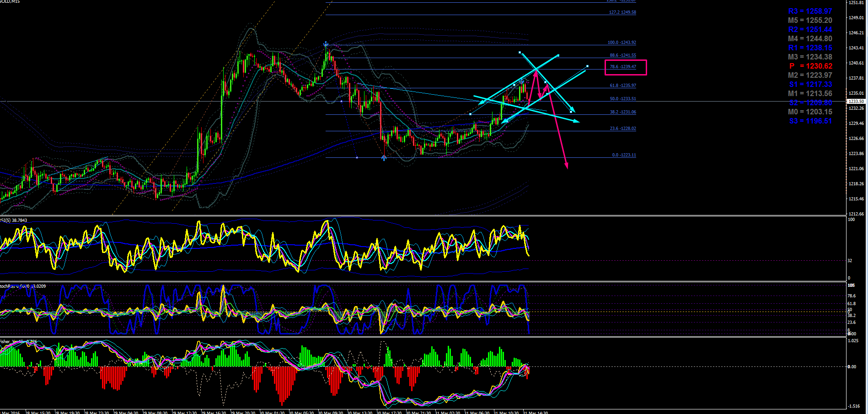Click 1223.86 on the price scale
Viewport: 868px width, 414px height.
[856, 154]
